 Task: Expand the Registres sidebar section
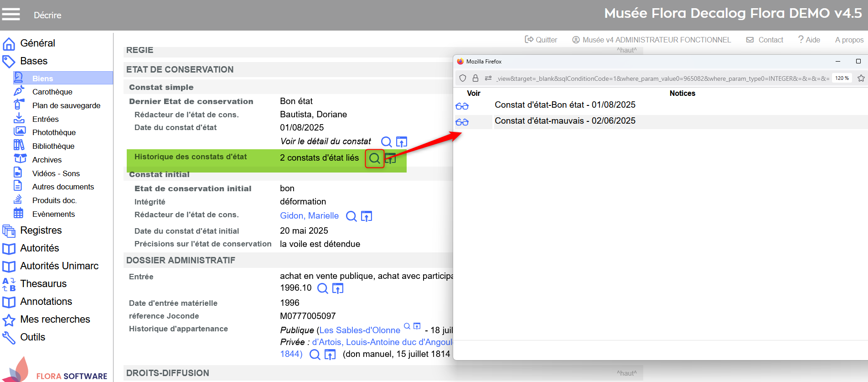click(41, 230)
